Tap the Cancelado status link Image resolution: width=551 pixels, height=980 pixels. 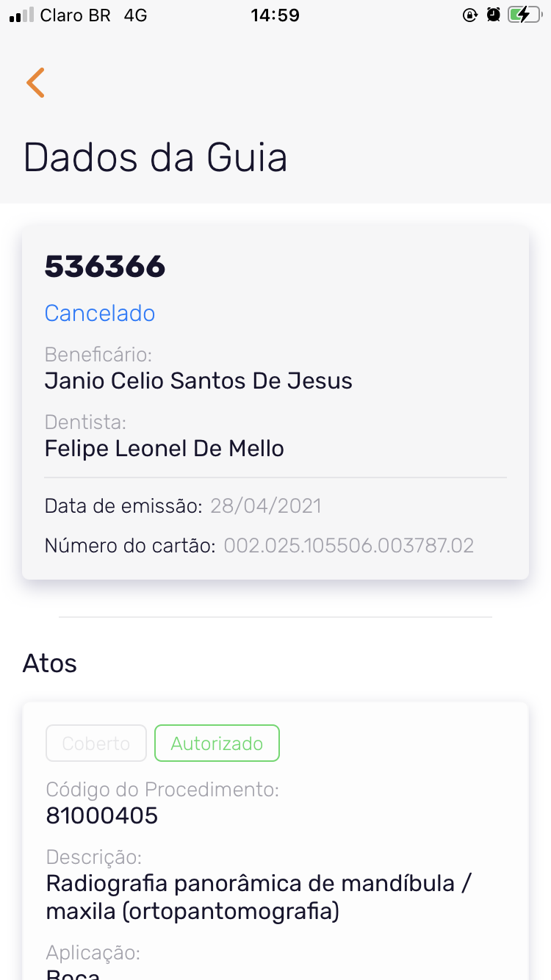tap(100, 313)
